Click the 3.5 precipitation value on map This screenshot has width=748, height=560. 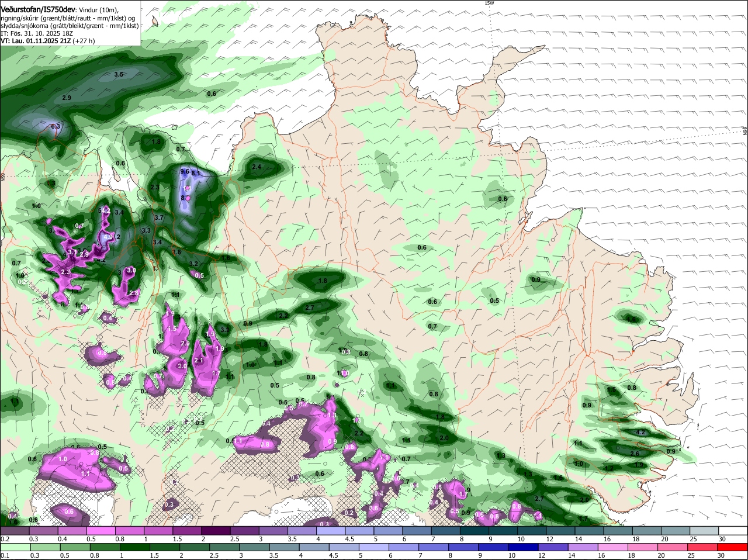[119, 74]
